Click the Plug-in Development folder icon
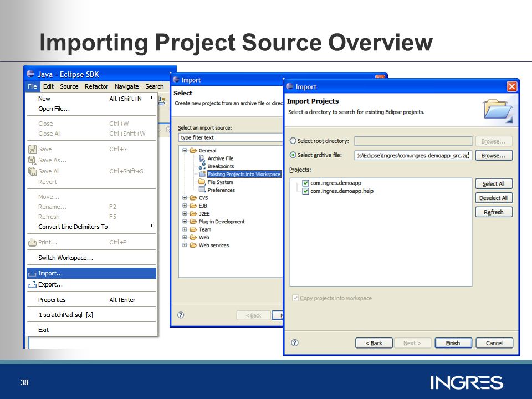 pyautogui.click(x=193, y=222)
